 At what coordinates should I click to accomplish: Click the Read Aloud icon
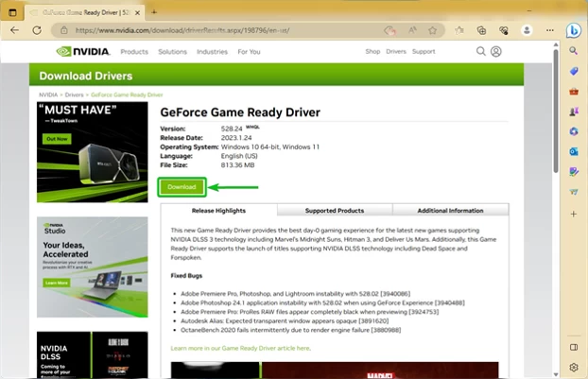click(412, 30)
